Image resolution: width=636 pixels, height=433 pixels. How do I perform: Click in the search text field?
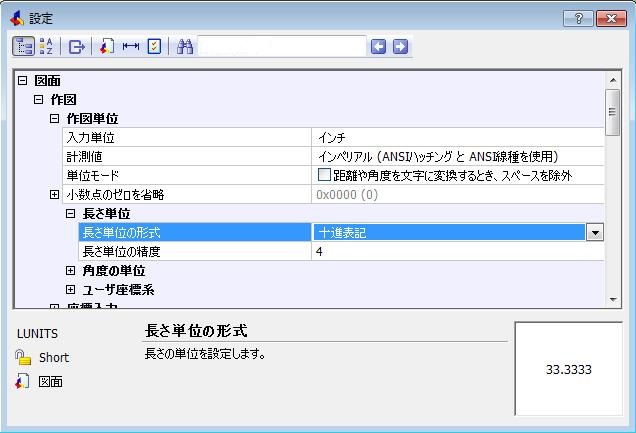click(281, 47)
